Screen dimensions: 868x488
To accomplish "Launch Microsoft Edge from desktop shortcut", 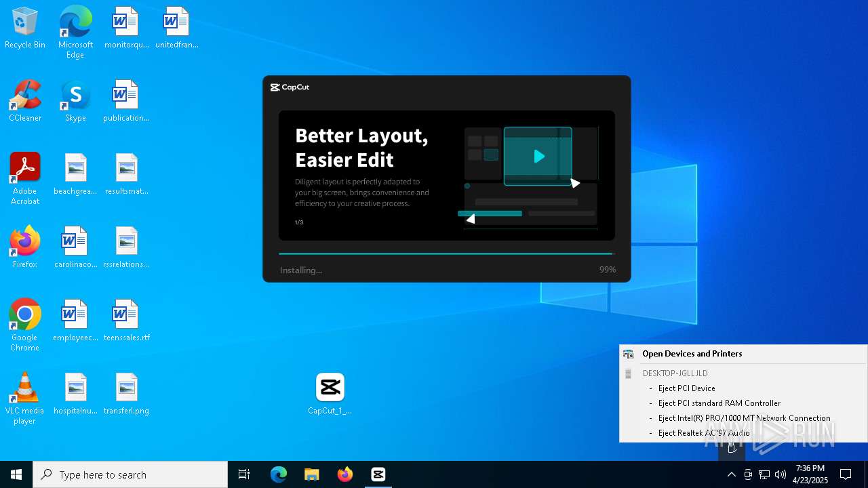I will [x=75, y=33].
